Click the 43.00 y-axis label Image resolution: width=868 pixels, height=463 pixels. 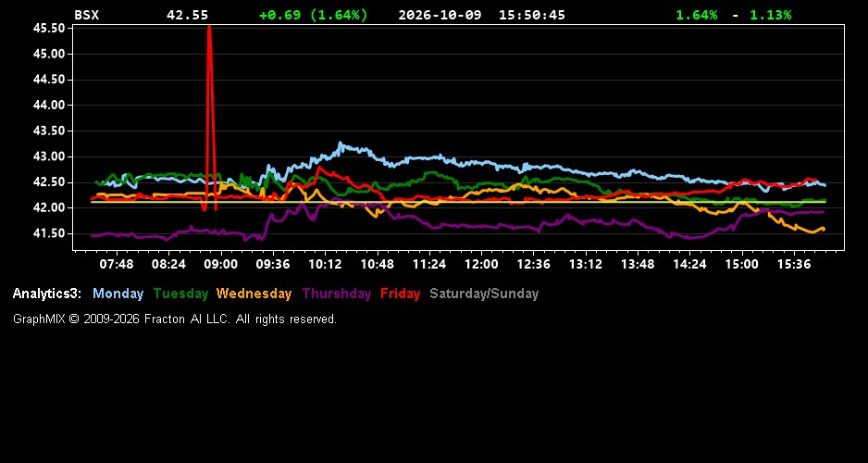49,156
